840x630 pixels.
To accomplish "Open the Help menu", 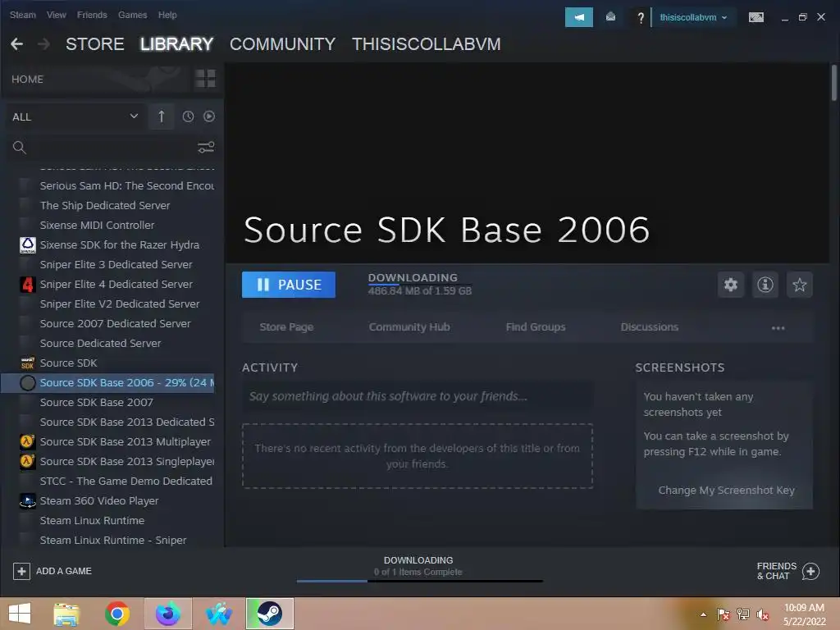I will tap(167, 15).
